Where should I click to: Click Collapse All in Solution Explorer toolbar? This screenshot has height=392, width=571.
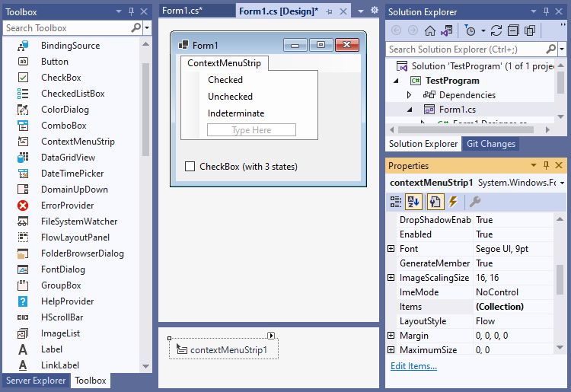513,30
